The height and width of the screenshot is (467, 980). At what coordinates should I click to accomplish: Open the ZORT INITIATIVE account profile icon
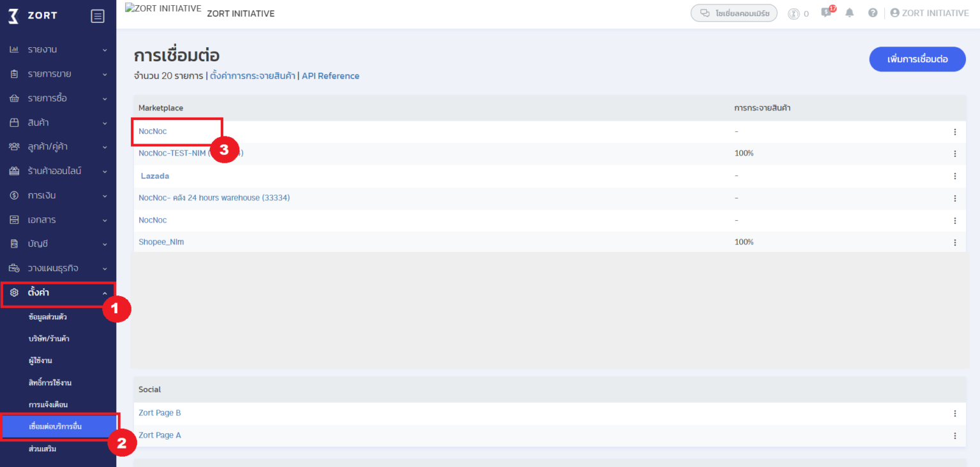coord(894,12)
